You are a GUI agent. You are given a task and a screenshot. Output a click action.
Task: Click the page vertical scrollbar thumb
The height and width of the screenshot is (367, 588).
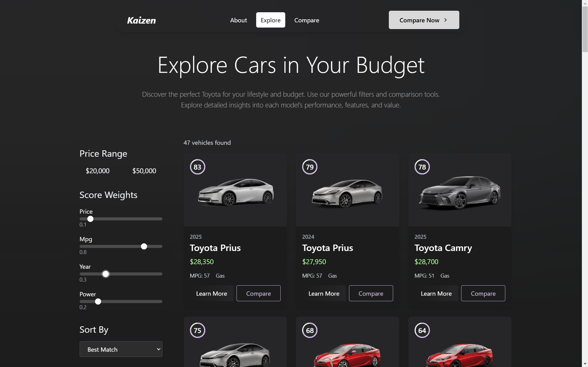tap(585, 29)
